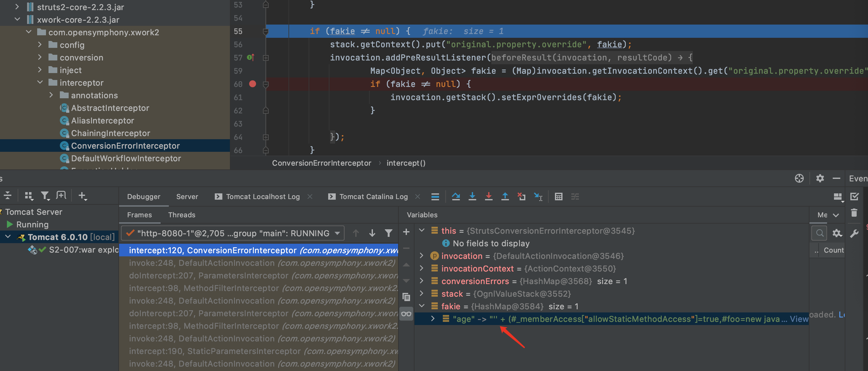Open thread selector dropdown http-8080-1
This screenshot has height=371, width=868.
tap(233, 233)
